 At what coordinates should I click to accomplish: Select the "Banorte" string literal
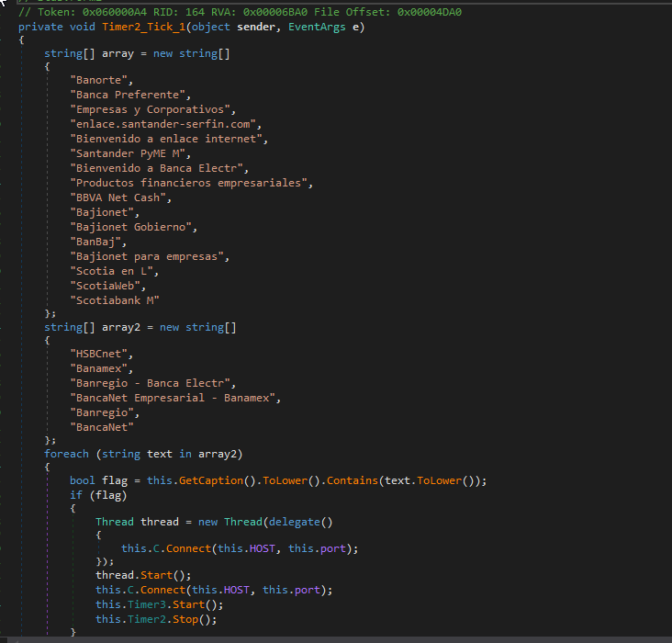[x=98, y=80]
